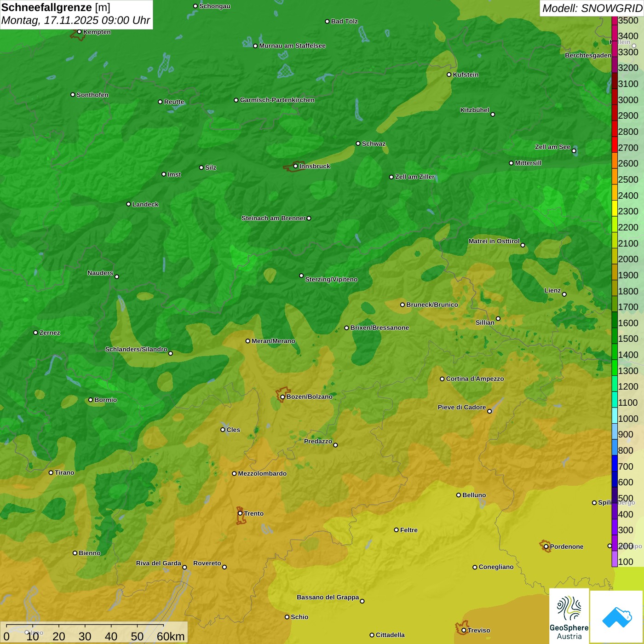Click the 3500 m legend color swatch
Viewport: 644px width, 644px height.
coord(614,20)
